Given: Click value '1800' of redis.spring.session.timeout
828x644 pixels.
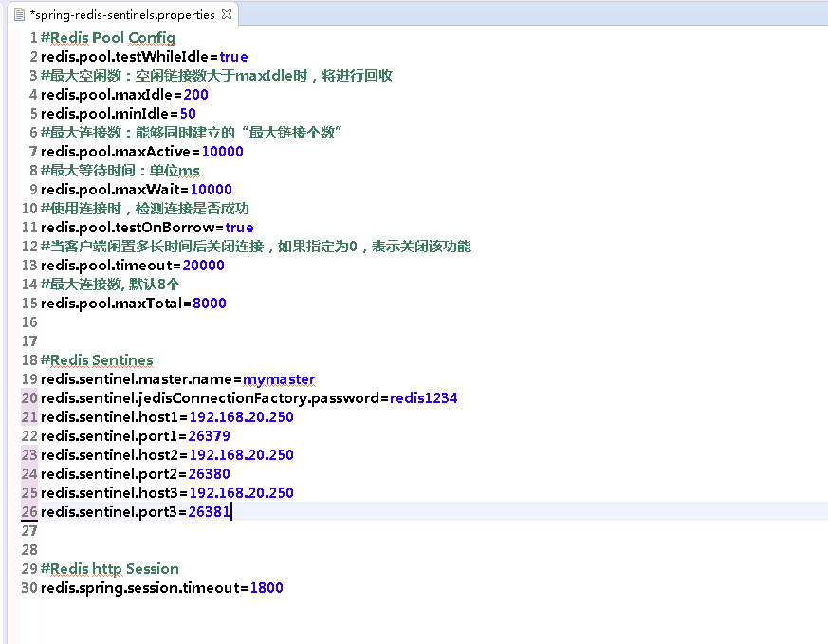Looking at the screenshot, I should pos(267,589).
